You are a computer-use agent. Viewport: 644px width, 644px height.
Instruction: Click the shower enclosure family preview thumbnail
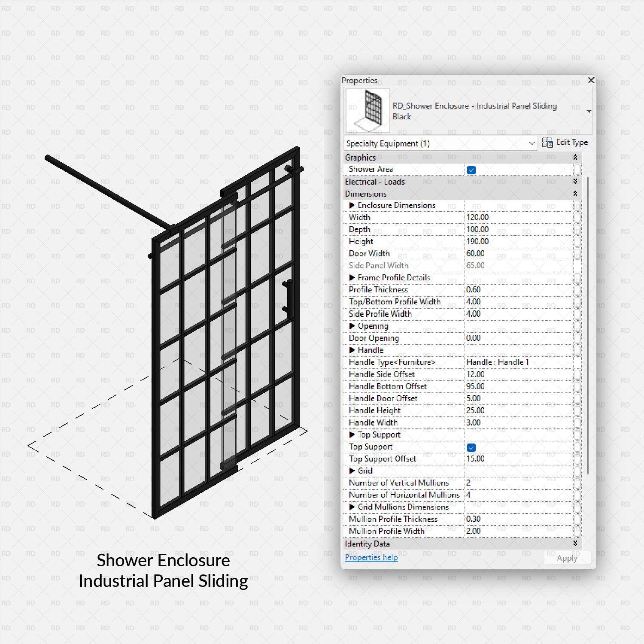[367, 110]
